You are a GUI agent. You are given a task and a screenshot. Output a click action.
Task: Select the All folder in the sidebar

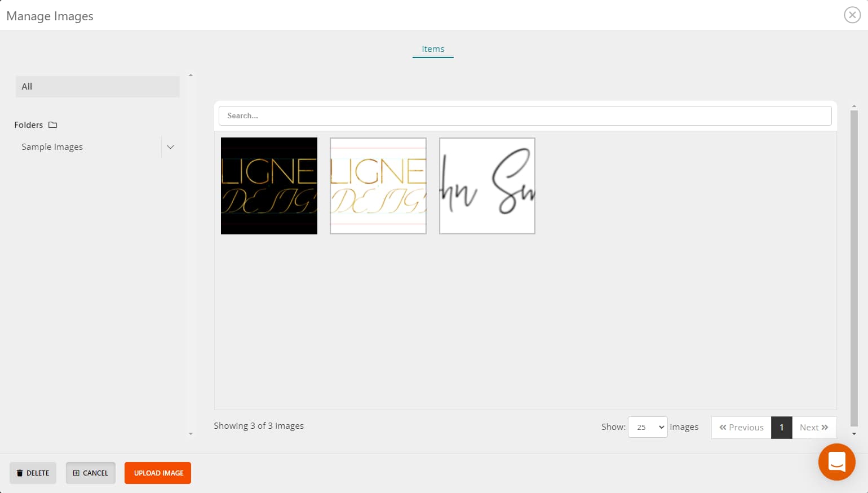tap(97, 86)
